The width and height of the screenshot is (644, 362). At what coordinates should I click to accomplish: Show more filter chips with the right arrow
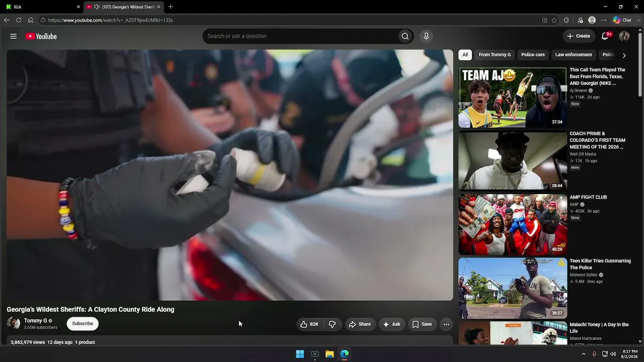tap(624, 55)
